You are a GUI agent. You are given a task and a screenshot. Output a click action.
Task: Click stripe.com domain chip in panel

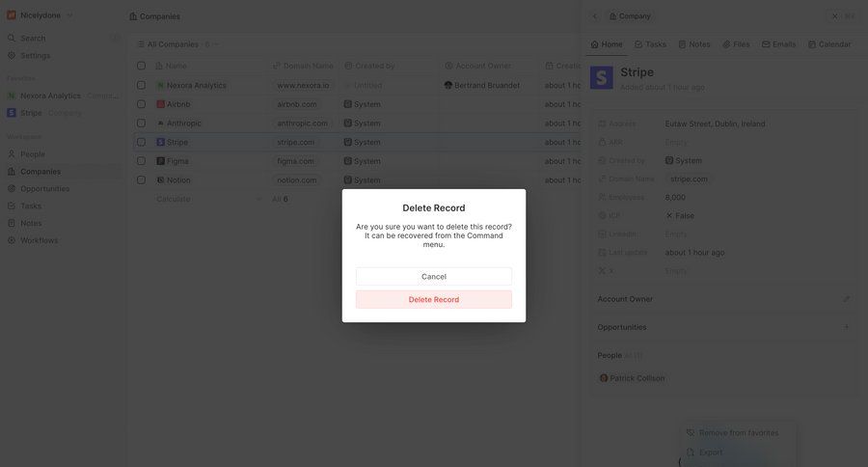click(689, 179)
